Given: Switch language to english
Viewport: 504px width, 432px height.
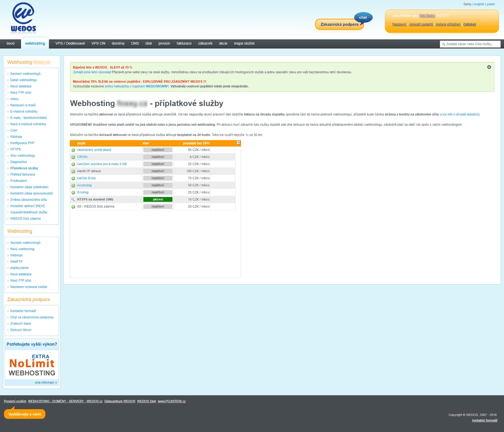Looking at the screenshot, I should pos(479,4).
